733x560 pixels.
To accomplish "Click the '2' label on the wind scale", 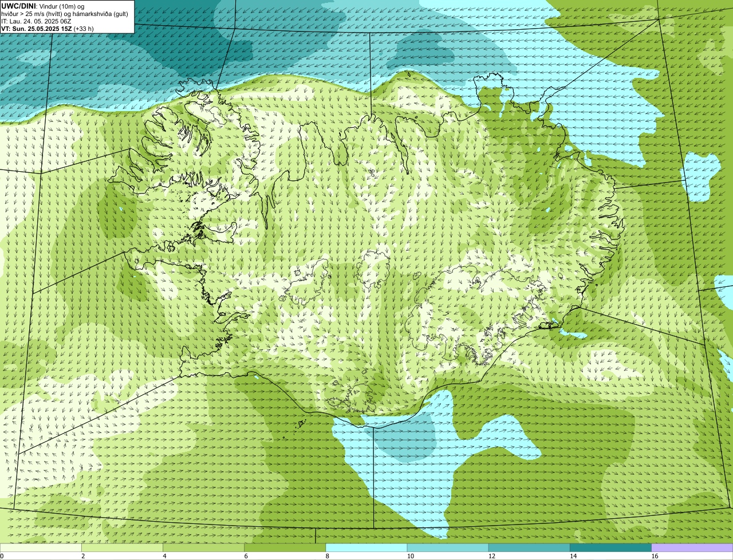I will click(84, 556).
